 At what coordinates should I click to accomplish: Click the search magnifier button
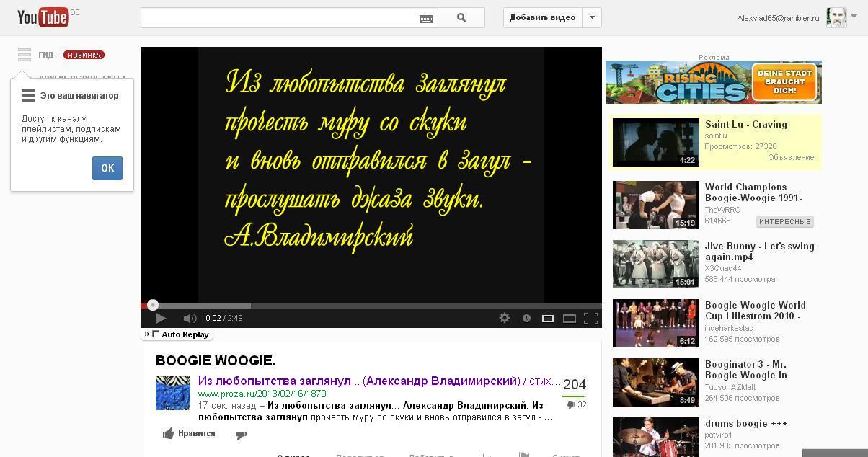tap(461, 18)
